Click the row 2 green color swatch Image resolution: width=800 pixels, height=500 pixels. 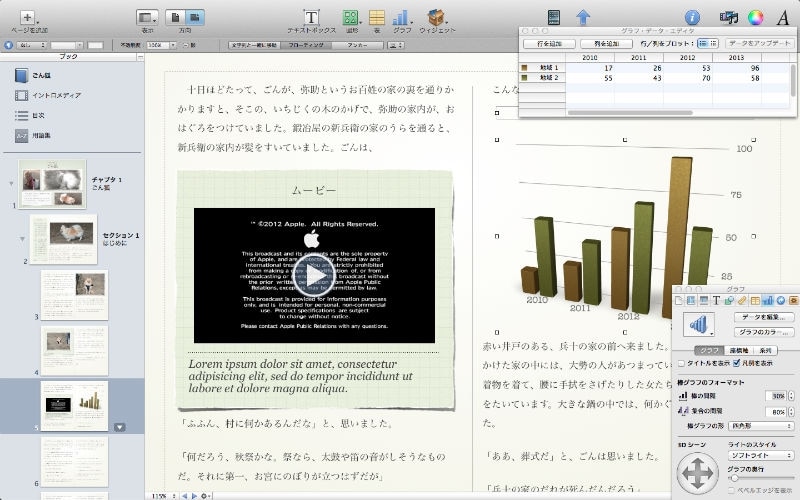pyautogui.click(x=524, y=78)
